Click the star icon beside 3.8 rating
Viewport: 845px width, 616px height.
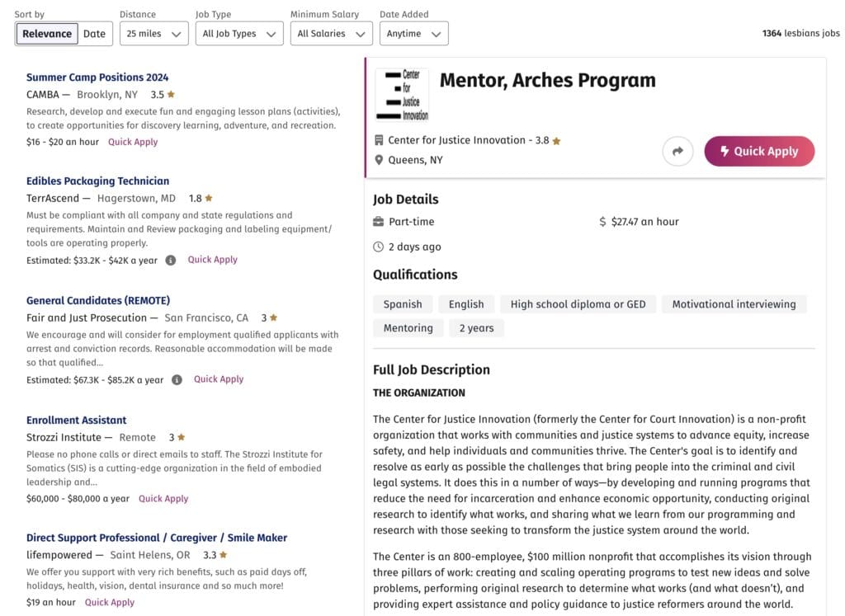(556, 141)
